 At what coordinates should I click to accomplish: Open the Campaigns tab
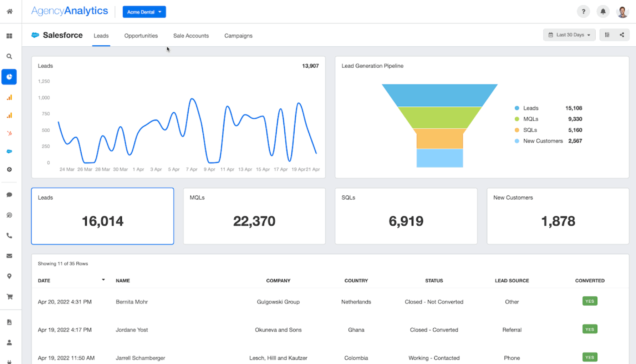click(238, 36)
